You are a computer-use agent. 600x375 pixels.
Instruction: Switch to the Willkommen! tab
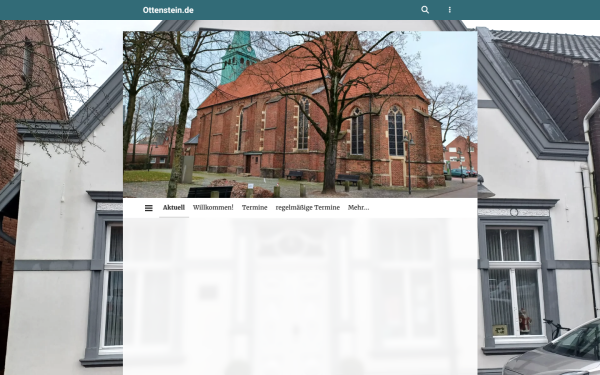click(213, 208)
